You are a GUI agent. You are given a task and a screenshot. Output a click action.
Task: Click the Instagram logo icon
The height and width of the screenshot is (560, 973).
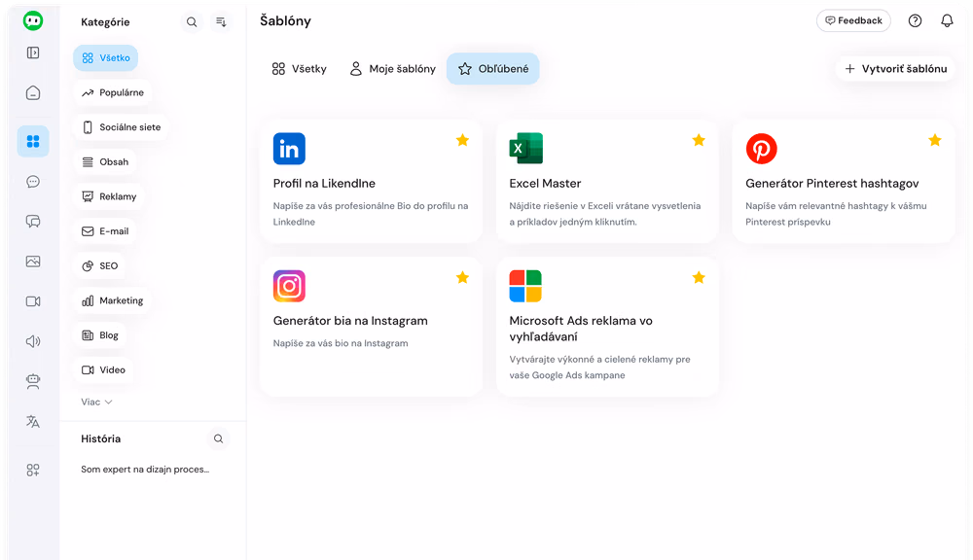[x=289, y=286]
